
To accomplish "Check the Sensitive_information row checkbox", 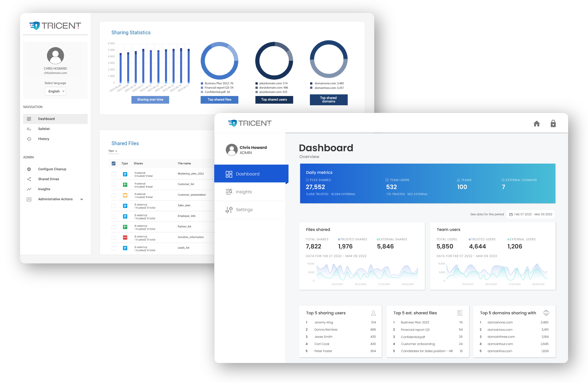I will click(x=114, y=238).
